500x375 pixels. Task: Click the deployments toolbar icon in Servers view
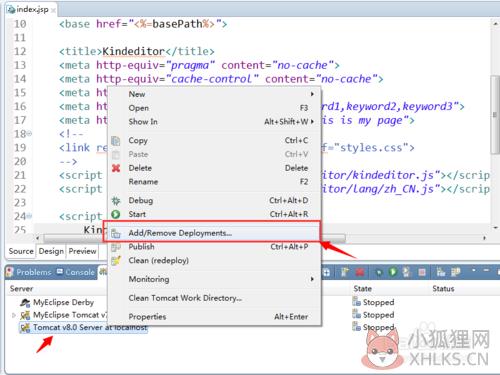click(x=441, y=272)
